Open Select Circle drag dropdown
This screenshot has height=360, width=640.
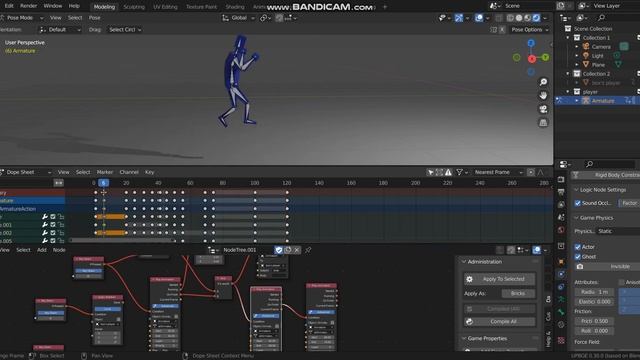[x=125, y=30]
